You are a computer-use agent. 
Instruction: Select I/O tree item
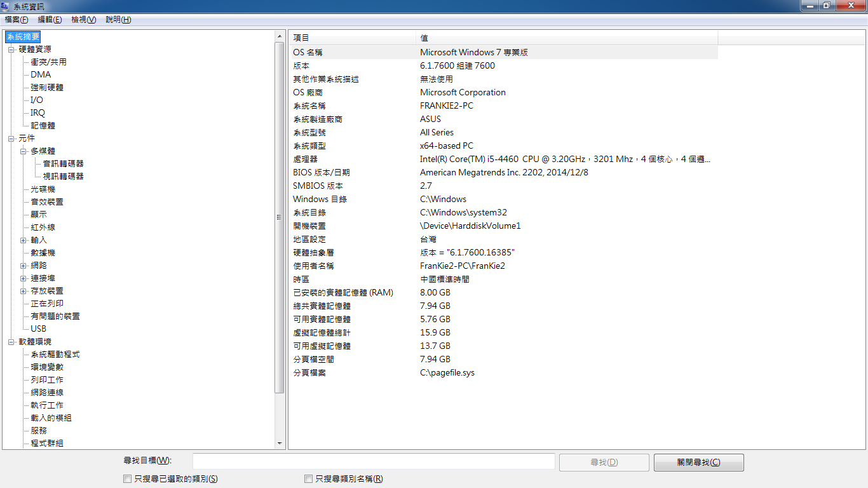37,100
